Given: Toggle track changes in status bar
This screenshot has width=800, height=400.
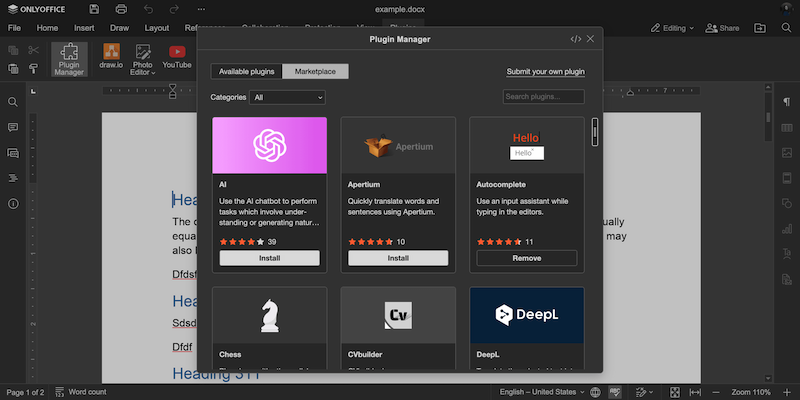Looking at the screenshot, I should tap(641, 392).
